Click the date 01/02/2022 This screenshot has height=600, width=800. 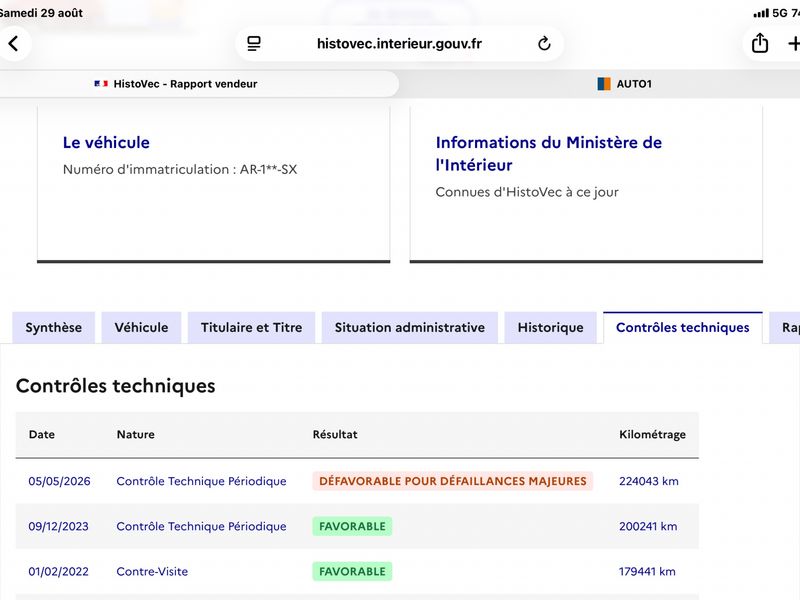(x=59, y=571)
